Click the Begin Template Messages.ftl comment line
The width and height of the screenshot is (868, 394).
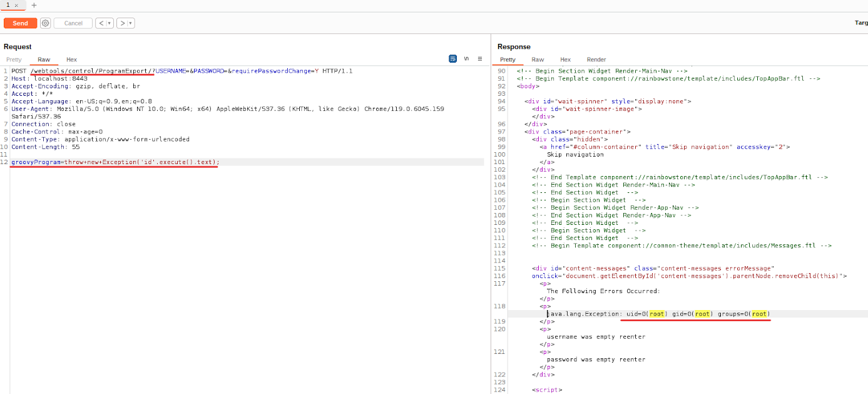click(682, 246)
